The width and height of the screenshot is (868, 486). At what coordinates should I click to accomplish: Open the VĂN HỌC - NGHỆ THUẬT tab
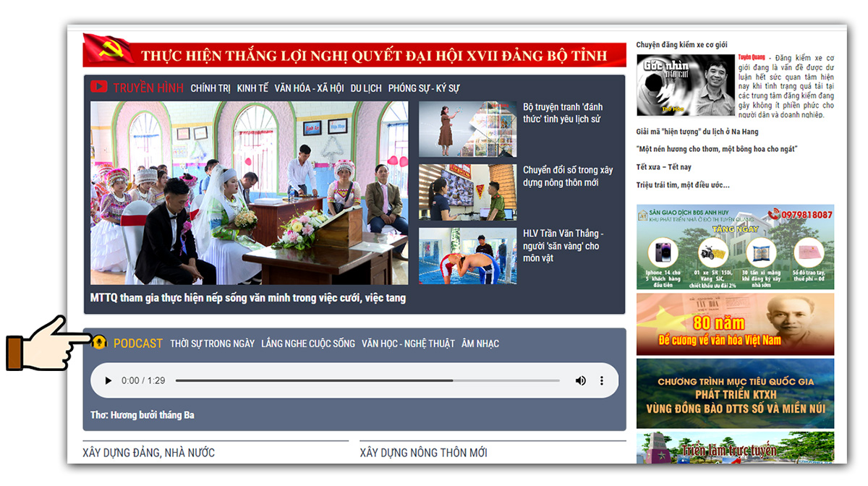408,344
